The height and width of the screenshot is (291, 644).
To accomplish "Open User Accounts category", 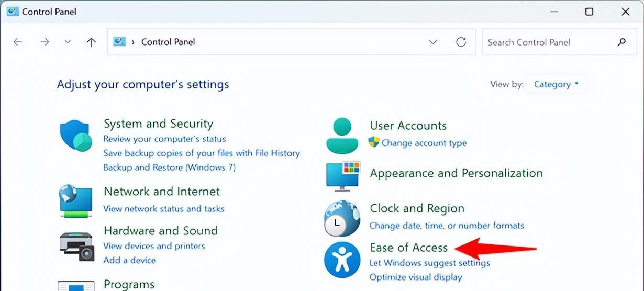I will tap(408, 126).
